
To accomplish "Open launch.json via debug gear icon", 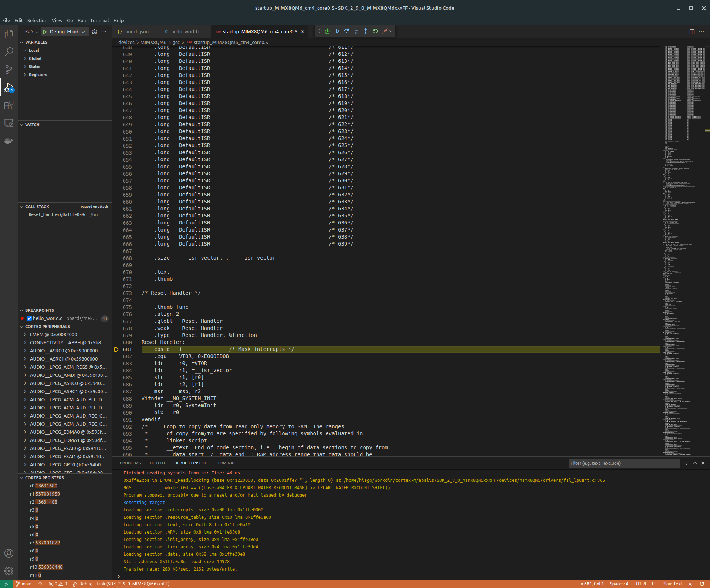I will pyautogui.click(x=94, y=32).
